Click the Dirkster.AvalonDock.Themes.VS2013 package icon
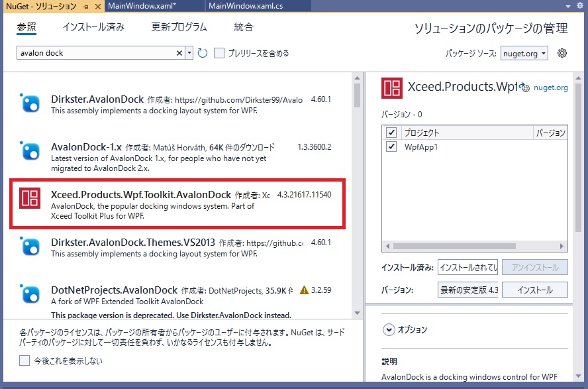 point(30,247)
